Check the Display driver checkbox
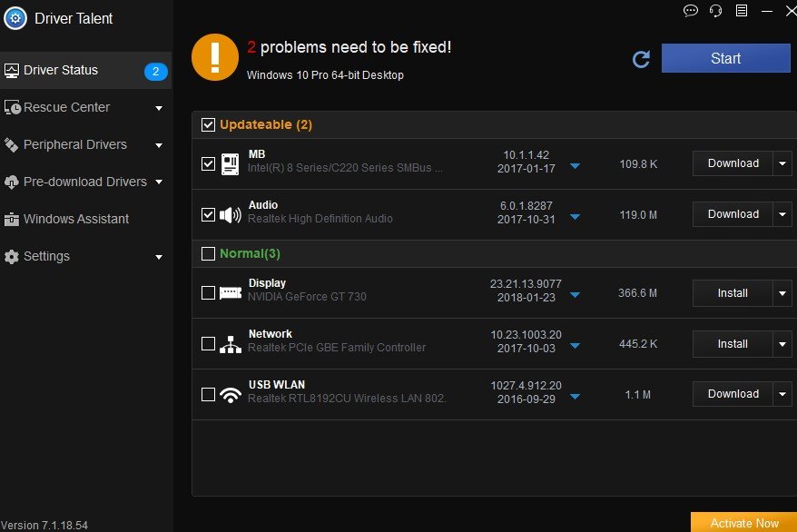Screen dimensions: 797x532 tap(208, 293)
